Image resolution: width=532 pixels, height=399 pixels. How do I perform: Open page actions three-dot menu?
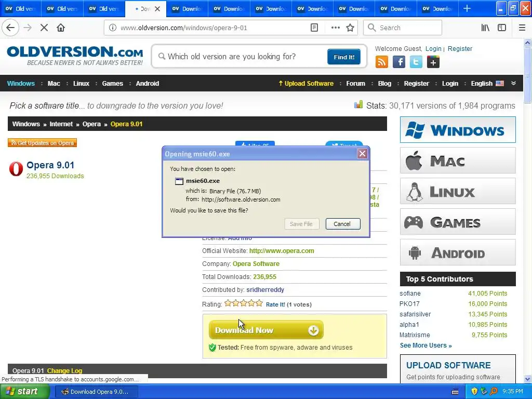coord(335,28)
